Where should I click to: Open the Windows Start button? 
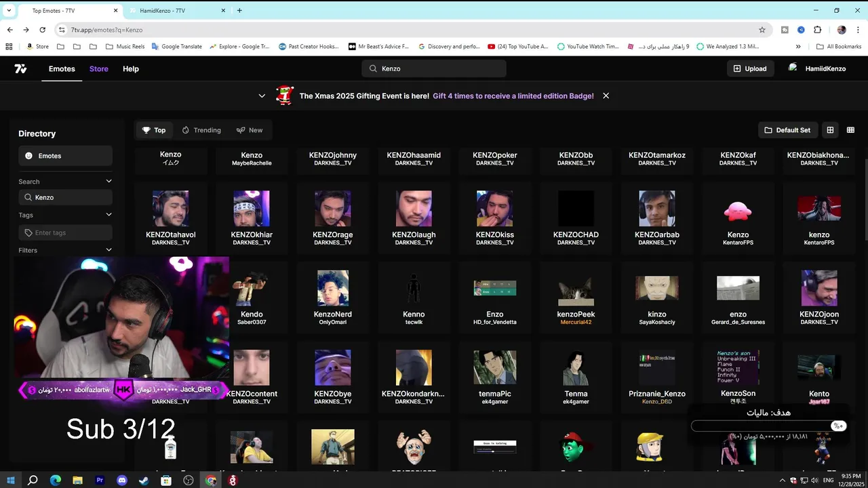pos(10,481)
